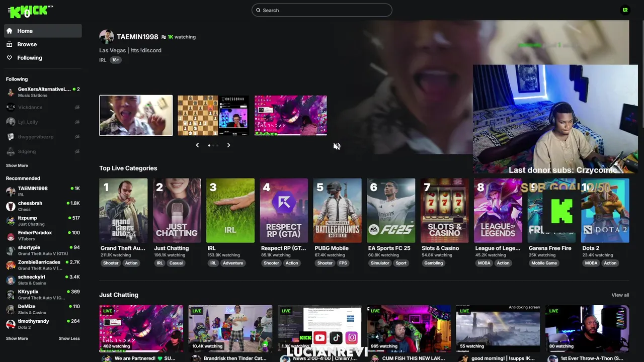Go to previous featured stream arrow
Screen dimensions: 644x362
(197, 145)
